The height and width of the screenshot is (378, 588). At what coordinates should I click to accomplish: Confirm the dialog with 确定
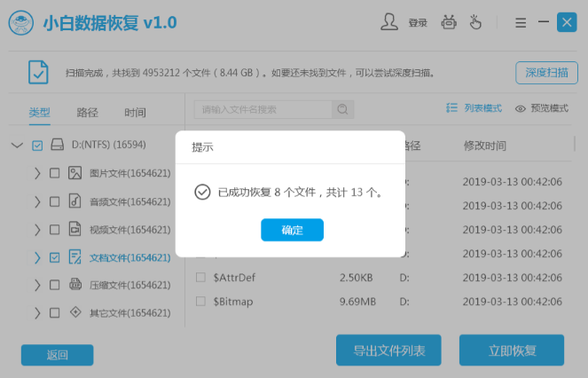[292, 230]
